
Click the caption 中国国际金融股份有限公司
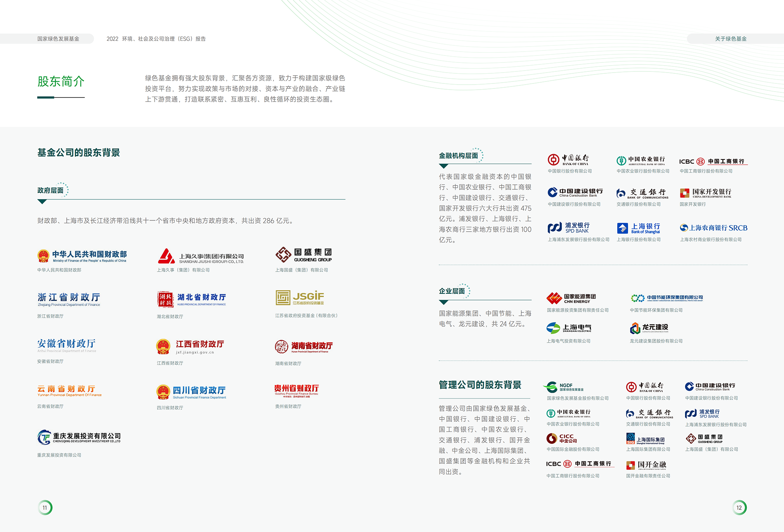573,449
